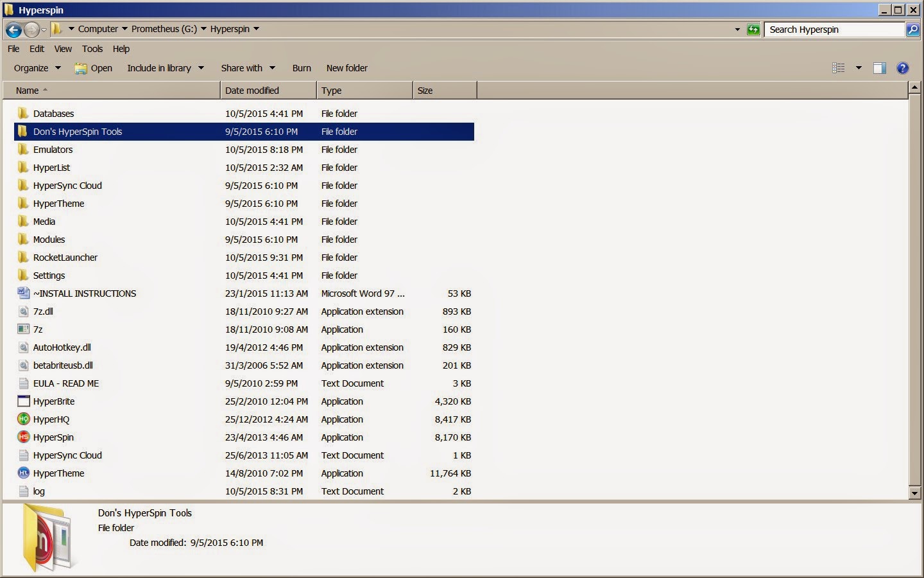This screenshot has width=924, height=578.
Task: Click the AutoHotkey.dll file icon
Action: pyautogui.click(x=23, y=347)
